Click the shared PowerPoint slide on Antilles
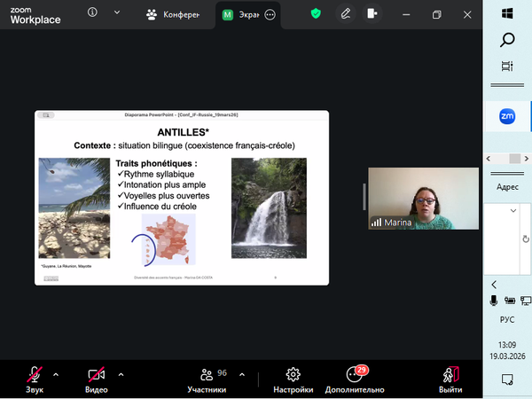 tap(182, 198)
